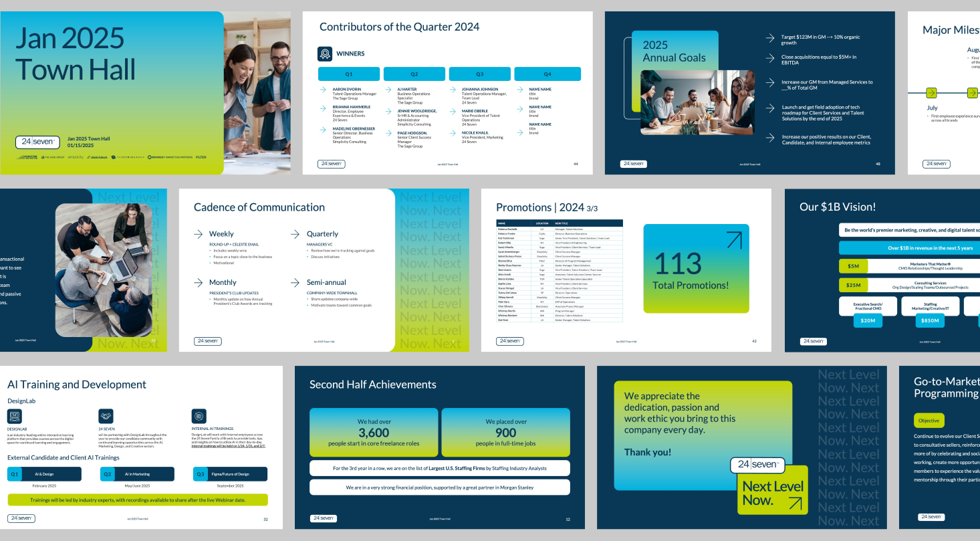980x541 pixels.
Task: Click the 24 seven logo on the thank-you slide
Action: click(x=758, y=464)
